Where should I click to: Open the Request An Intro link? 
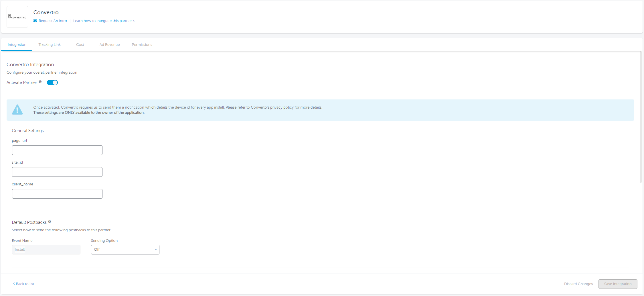tap(53, 21)
